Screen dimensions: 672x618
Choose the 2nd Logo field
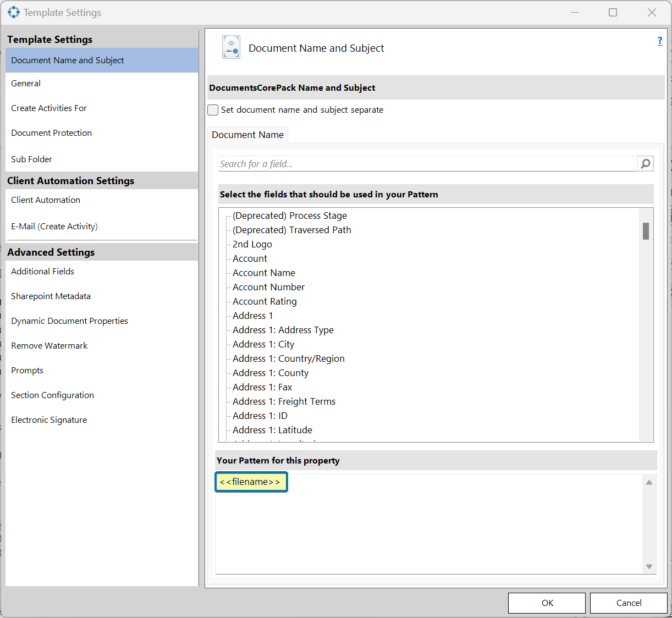(x=252, y=244)
